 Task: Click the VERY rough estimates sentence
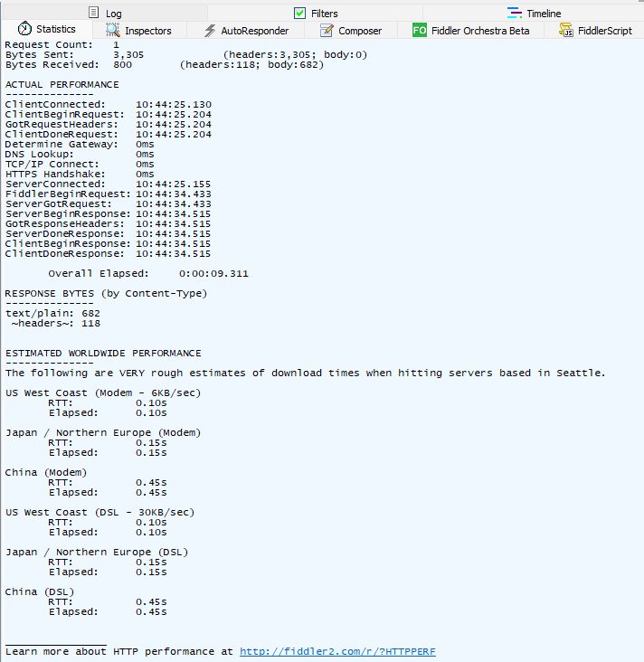coord(306,374)
